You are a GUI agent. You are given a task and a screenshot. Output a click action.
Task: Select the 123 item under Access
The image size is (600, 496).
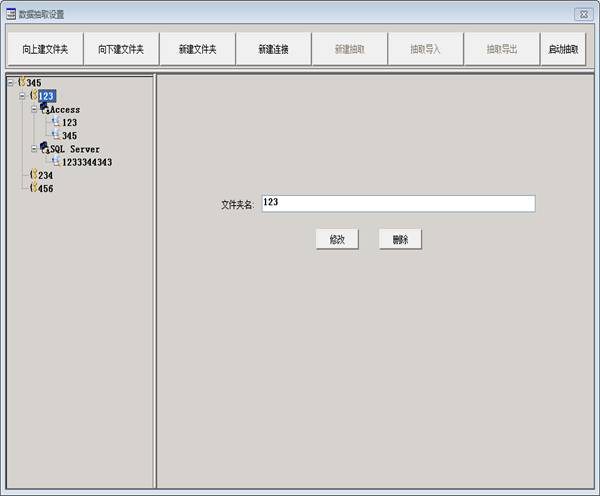coord(69,122)
